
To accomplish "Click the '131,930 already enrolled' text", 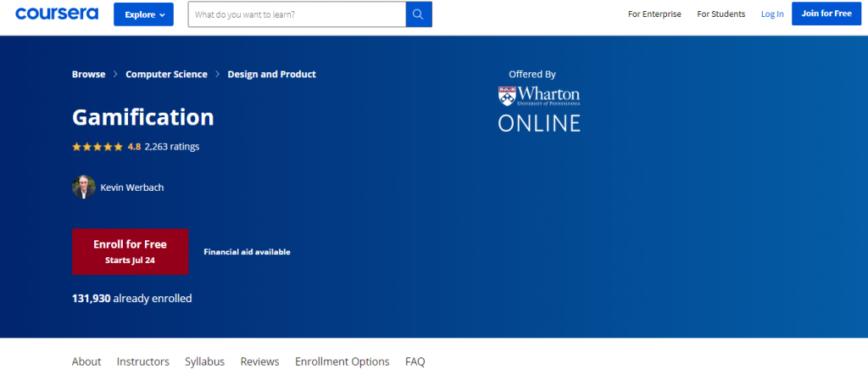I will point(131,299).
